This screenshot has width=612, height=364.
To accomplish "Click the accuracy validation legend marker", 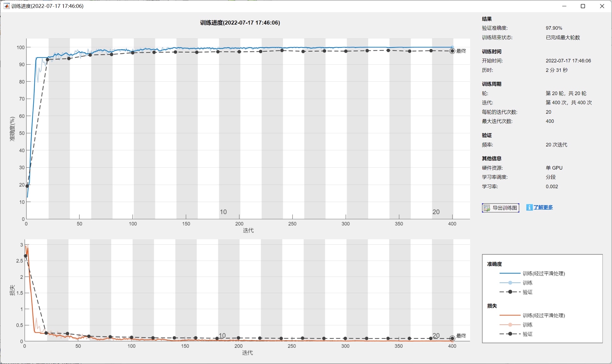I will 510,292.
